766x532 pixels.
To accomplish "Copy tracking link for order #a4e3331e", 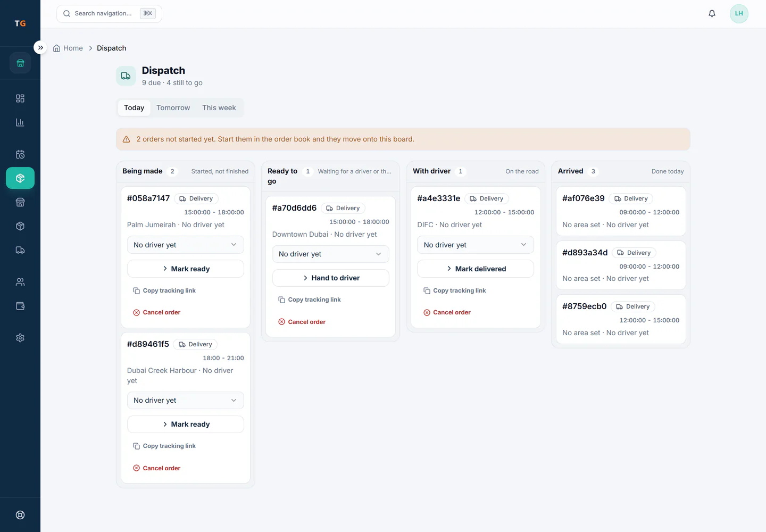I will [455, 290].
